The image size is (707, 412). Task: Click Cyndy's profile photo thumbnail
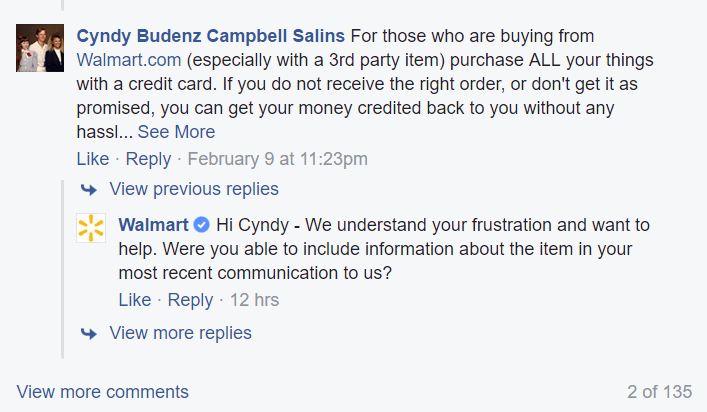point(41,48)
